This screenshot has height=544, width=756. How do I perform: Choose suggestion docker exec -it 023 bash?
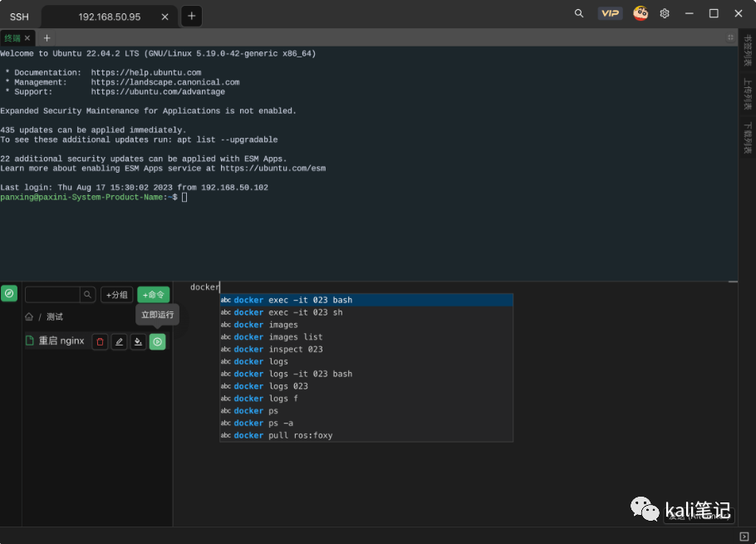[366, 300]
